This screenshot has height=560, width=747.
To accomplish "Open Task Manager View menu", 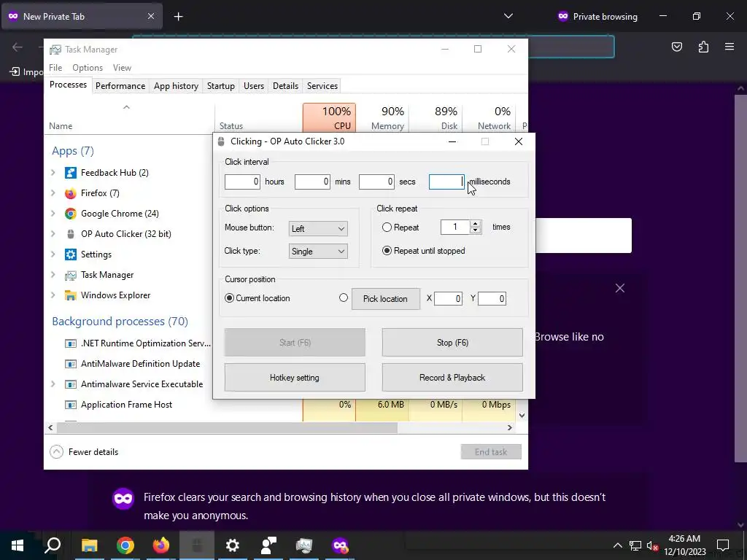I will [122, 68].
